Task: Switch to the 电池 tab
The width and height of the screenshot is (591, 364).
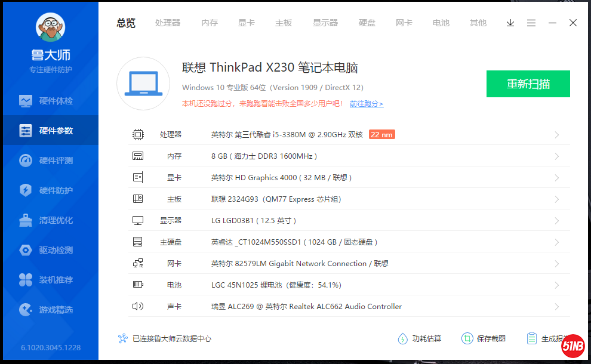Action: (441, 23)
